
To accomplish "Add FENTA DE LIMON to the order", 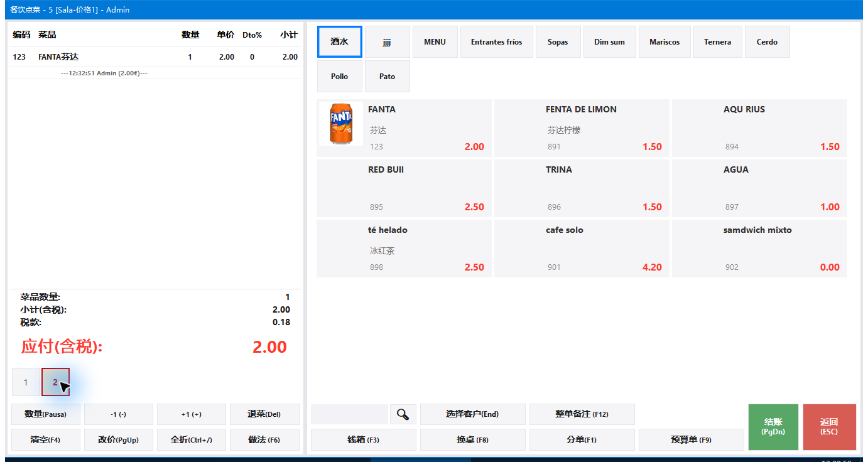I will coord(582,128).
